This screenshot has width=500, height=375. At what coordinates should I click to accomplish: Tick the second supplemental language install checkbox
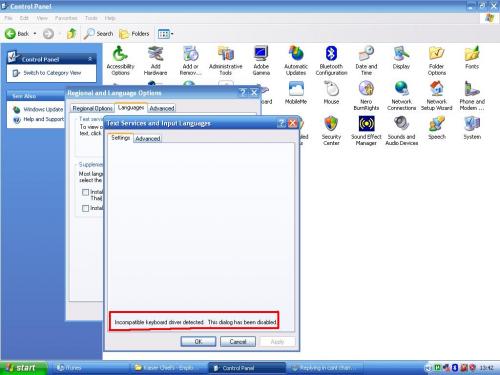click(85, 208)
